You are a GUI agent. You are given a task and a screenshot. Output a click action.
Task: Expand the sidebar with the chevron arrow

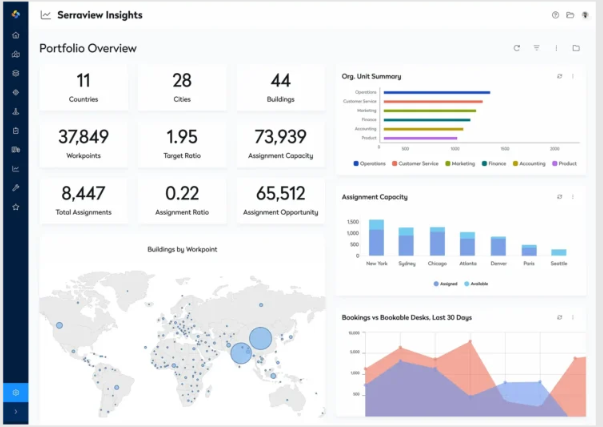[x=16, y=412]
